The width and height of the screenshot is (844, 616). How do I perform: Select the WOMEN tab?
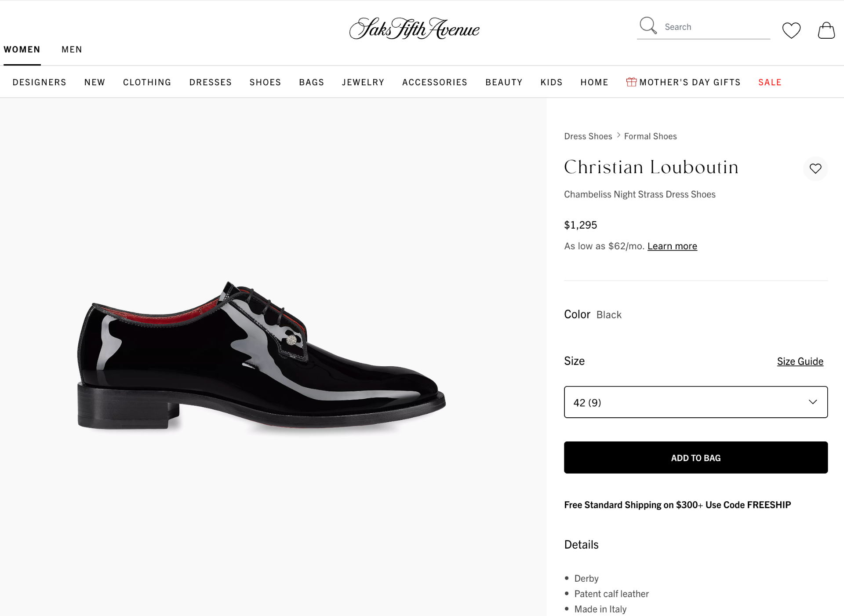pos(22,49)
